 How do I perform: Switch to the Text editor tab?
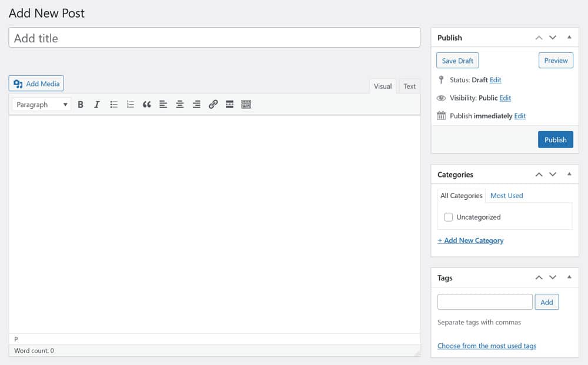409,86
